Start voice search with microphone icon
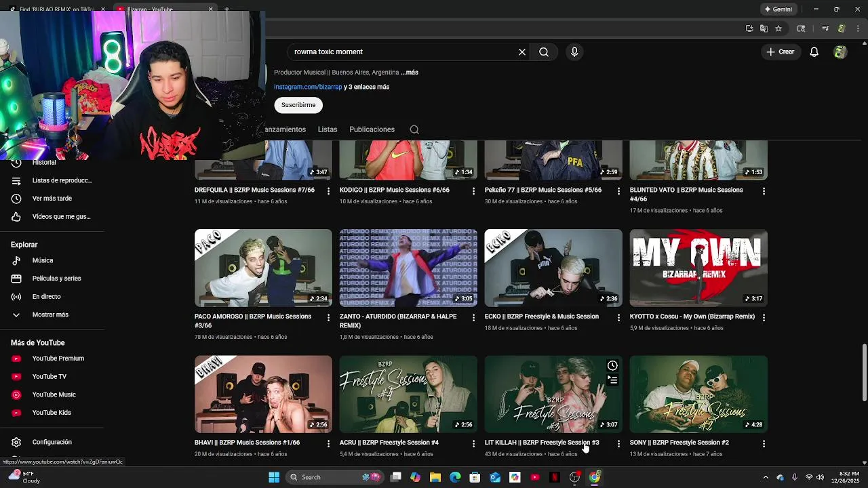Screen dimensions: 868x488 [574, 52]
